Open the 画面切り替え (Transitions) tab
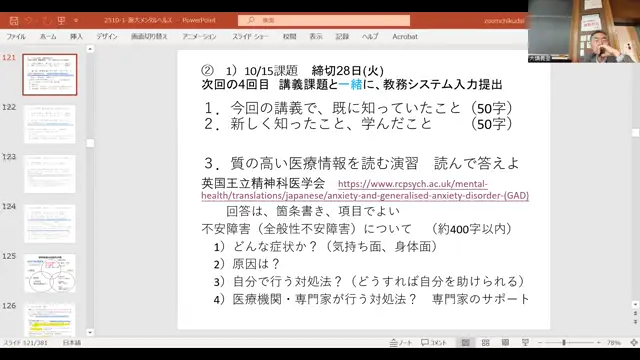Image resolution: width=640 pixels, height=360 pixels. pos(149,36)
